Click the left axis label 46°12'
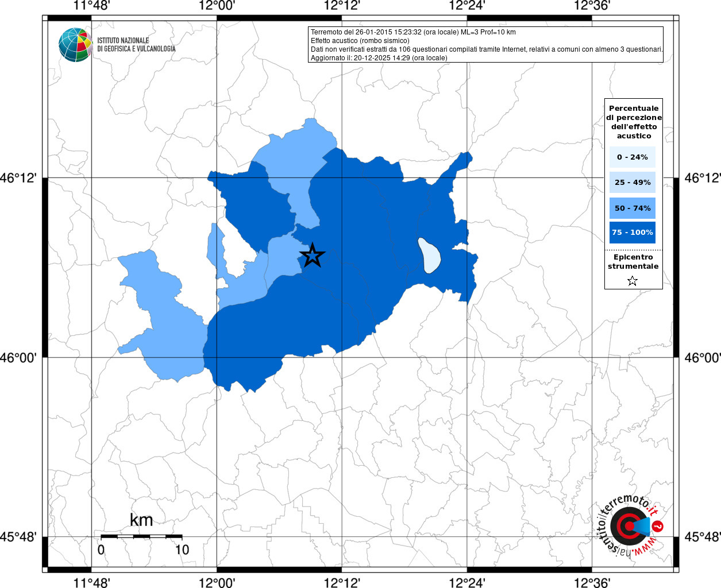 [x=18, y=178]
